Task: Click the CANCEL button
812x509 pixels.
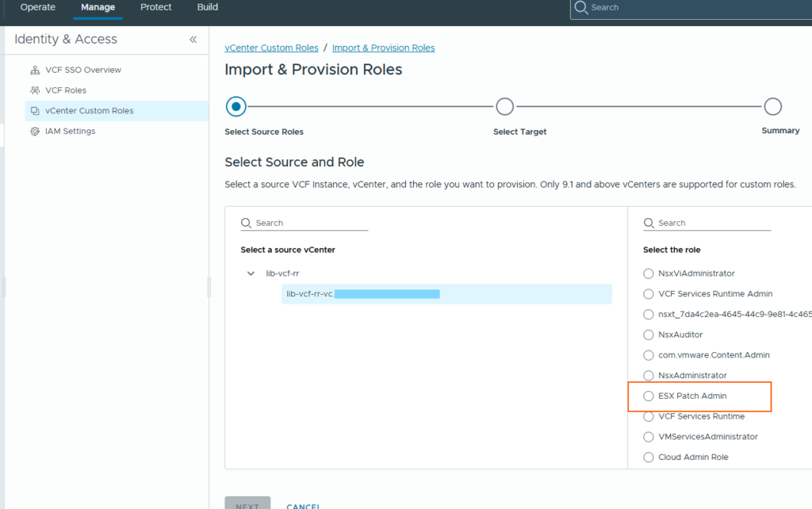Action: coord(304,505)
